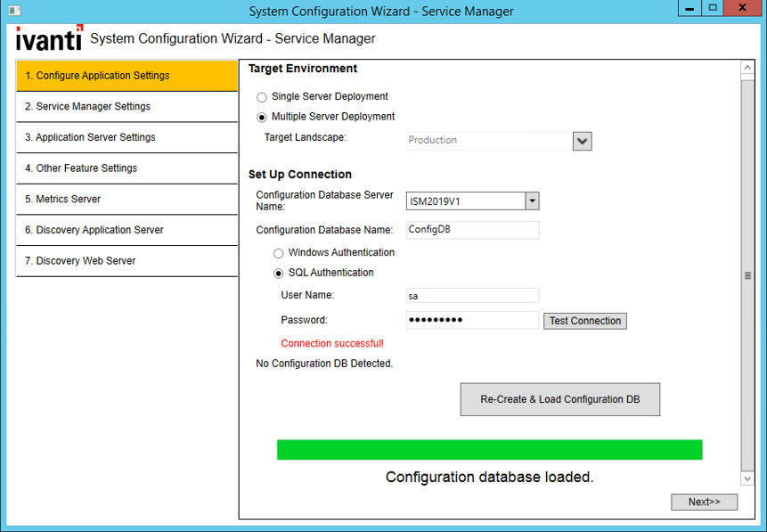
Task: Switch to step 2 Service Manager Settings
Action: (x=126, y=106)
